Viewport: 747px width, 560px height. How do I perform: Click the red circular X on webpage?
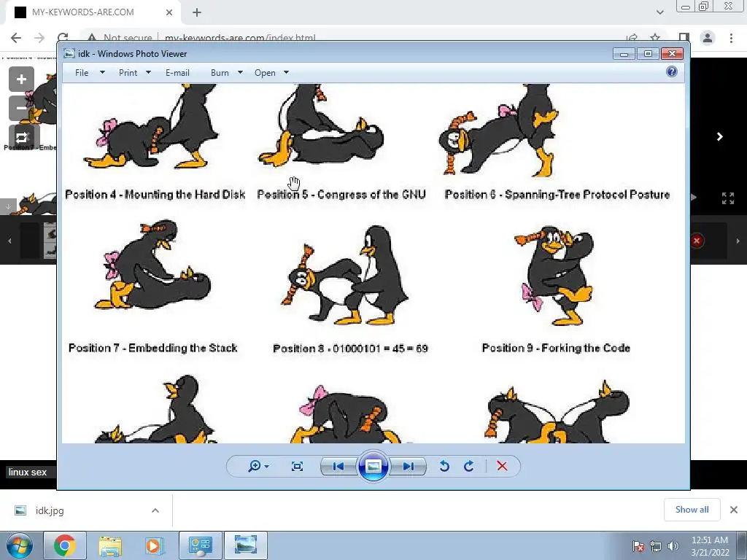(697, 241)
